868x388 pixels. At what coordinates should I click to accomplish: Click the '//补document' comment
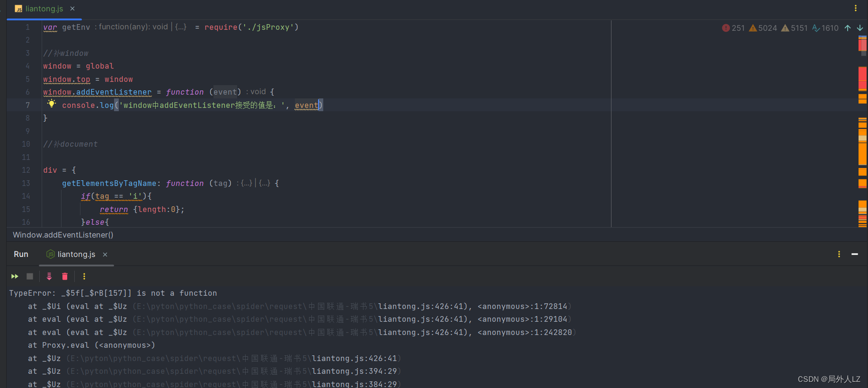click(x=71, y=144)
